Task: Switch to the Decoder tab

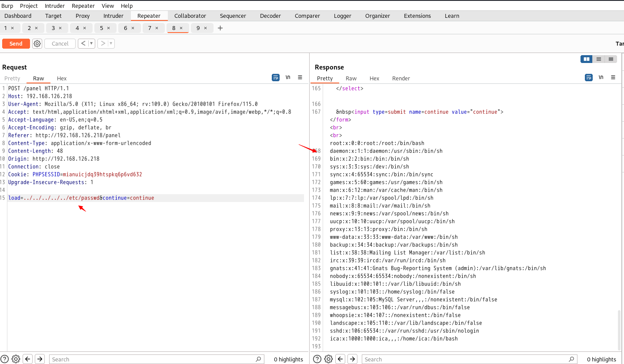Action: (x=270, y=16)
